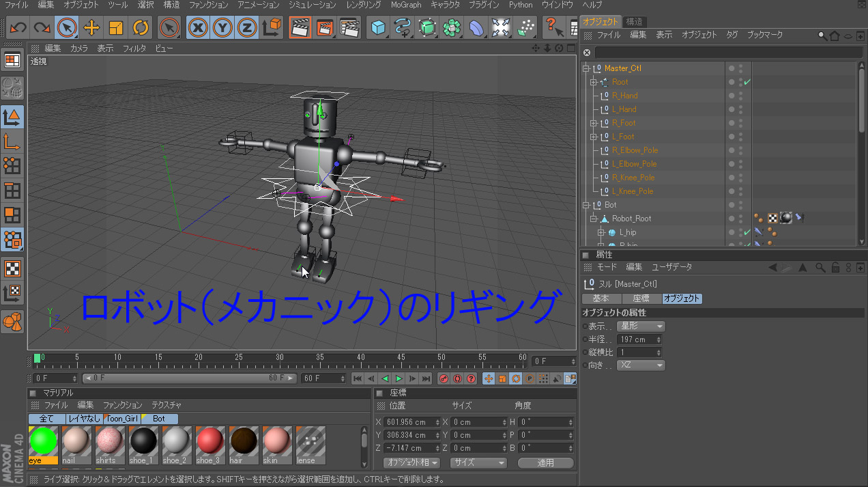
Task: Toggle the Z axis lock
Action: pos(246,28)
